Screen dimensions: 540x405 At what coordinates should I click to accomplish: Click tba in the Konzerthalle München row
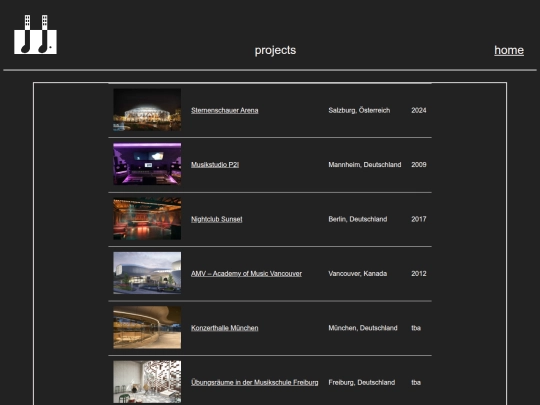click(416, 328)
